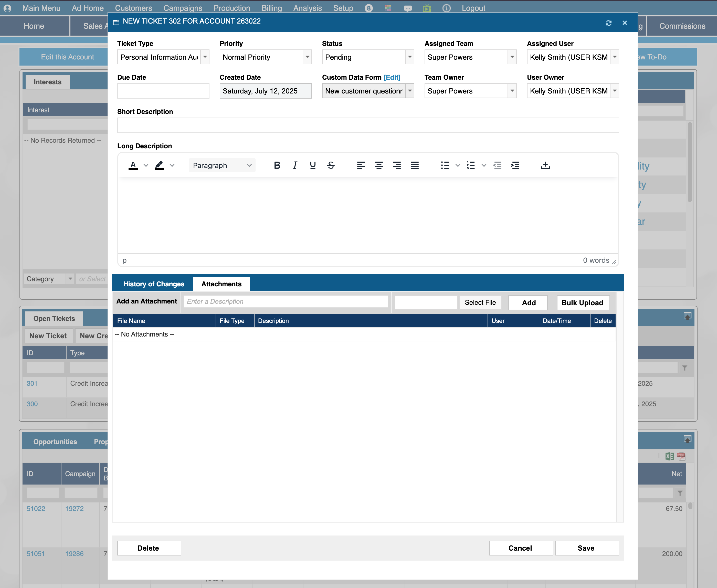Apply italic formatting in editor toolbar
This screenshot has width=717, height=588.
pyautogui.click(x=295, y=165)
